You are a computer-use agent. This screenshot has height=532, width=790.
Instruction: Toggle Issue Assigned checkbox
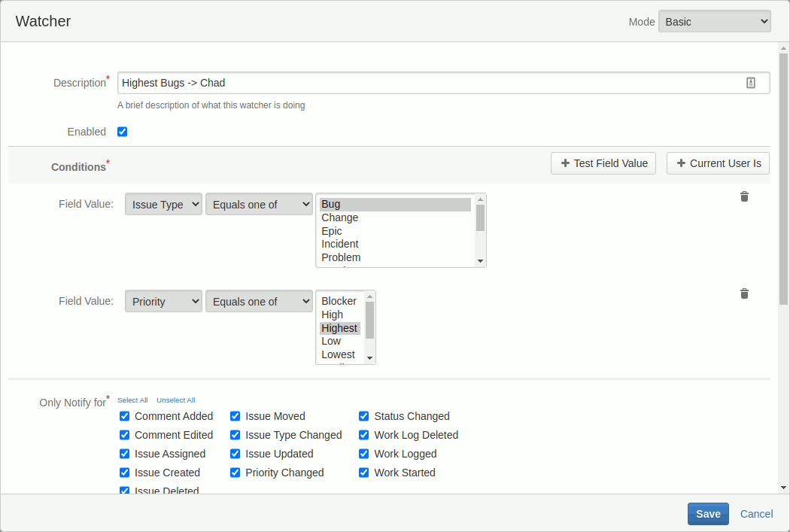tap(124, 454)
